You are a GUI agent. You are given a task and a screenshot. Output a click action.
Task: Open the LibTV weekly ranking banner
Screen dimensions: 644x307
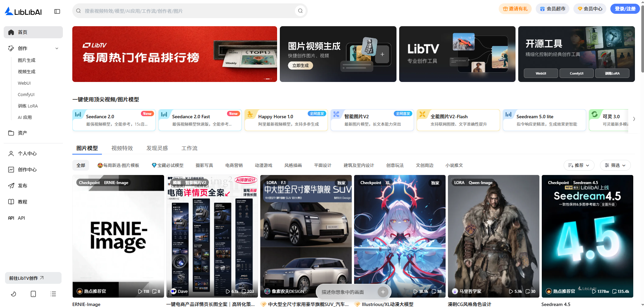coord(175,54)
